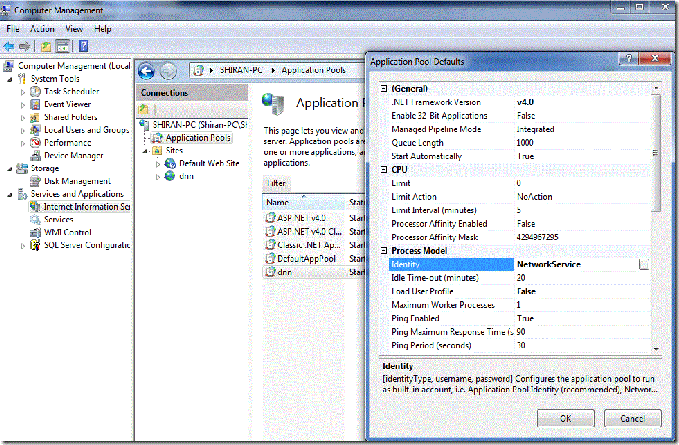Click Queue Length value 1000
The image size is (679, 445).
525,142
